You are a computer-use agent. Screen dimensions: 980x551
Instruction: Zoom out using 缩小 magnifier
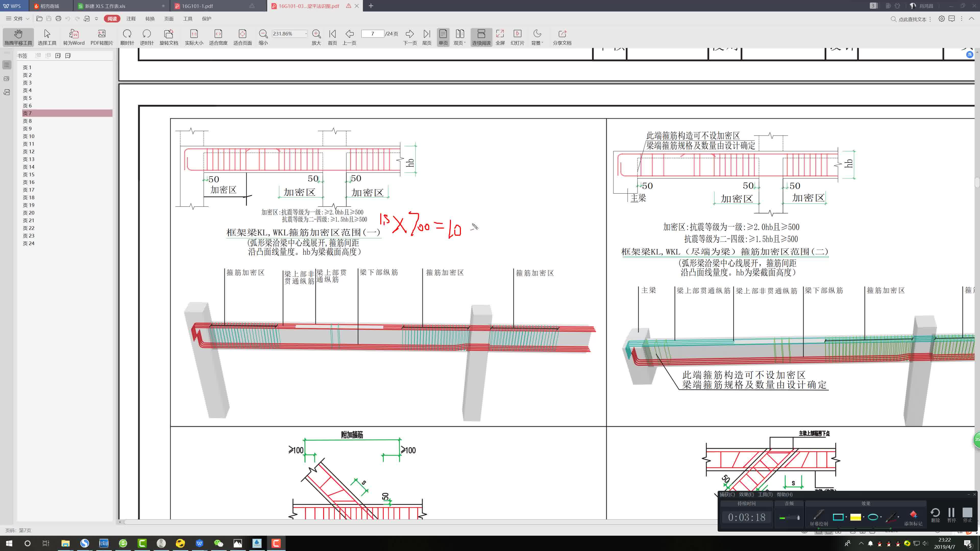click(263, 37)
